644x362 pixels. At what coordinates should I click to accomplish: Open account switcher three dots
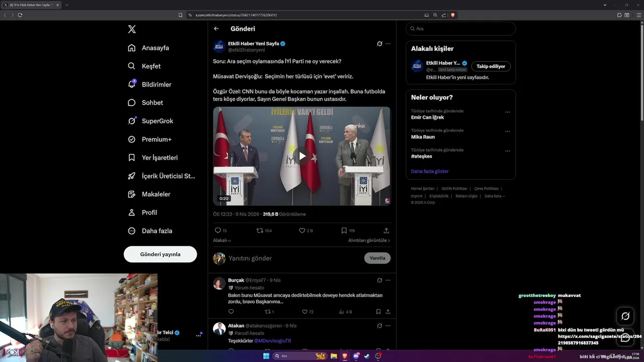198,335
